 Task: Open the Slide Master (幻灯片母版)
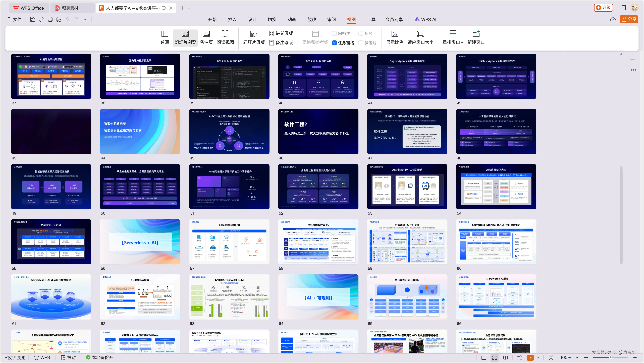(254, 37)
